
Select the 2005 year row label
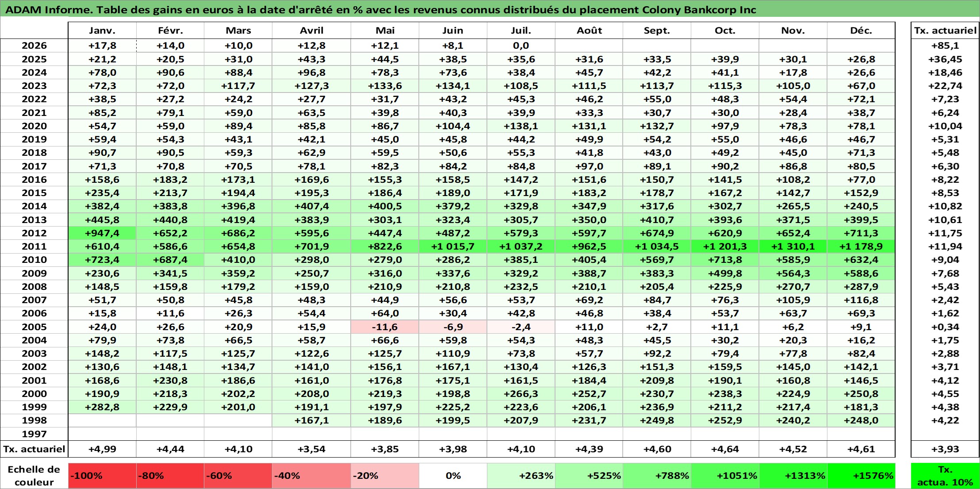click(x=34, y=327)
